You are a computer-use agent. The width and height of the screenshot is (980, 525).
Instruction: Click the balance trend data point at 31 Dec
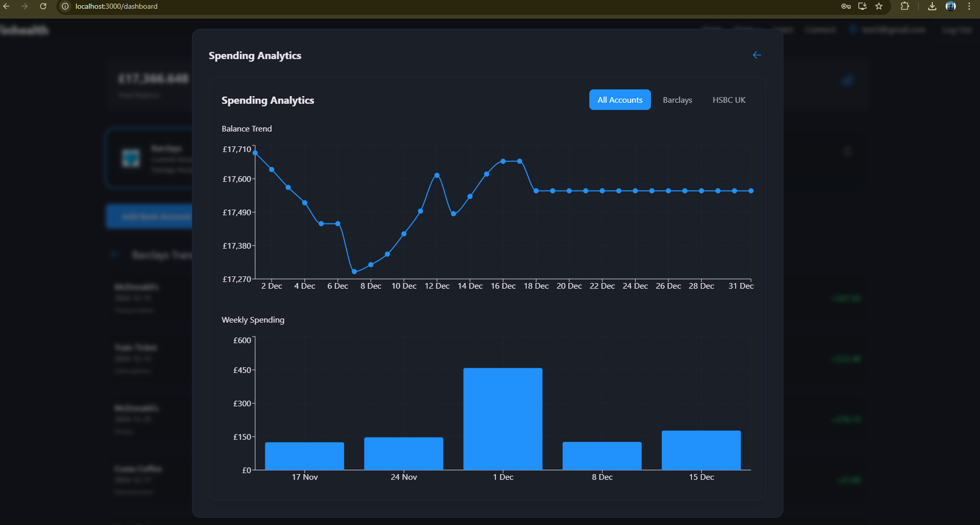click(751, 191)
